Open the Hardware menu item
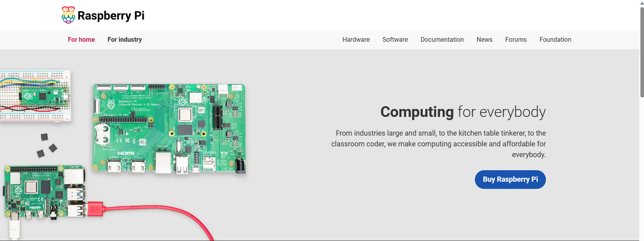 [x=356, y=40]
